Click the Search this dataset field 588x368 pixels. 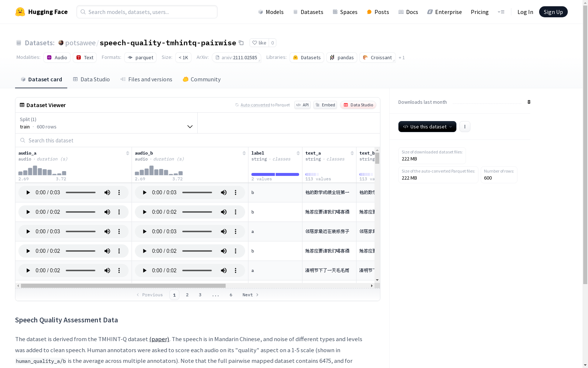[x=198, y=141]
